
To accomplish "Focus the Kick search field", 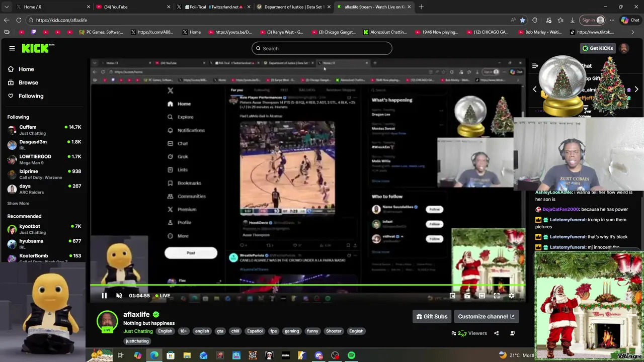I will tap(322, 48).
